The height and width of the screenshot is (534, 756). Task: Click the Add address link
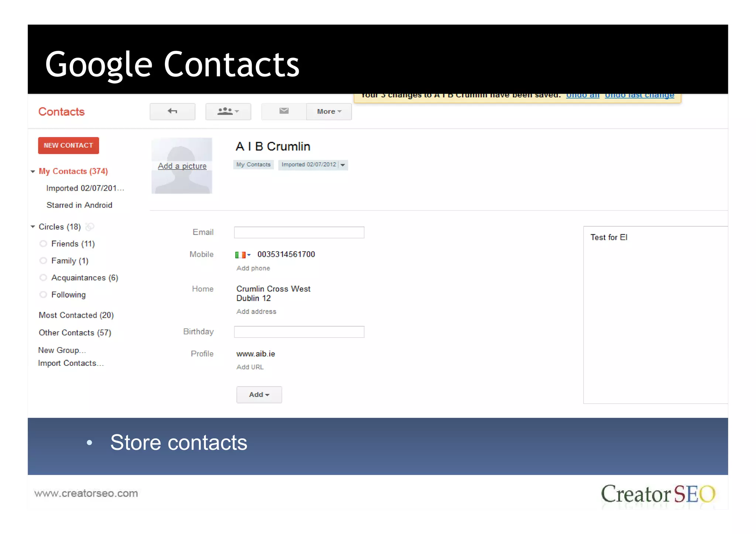(256, 311)
